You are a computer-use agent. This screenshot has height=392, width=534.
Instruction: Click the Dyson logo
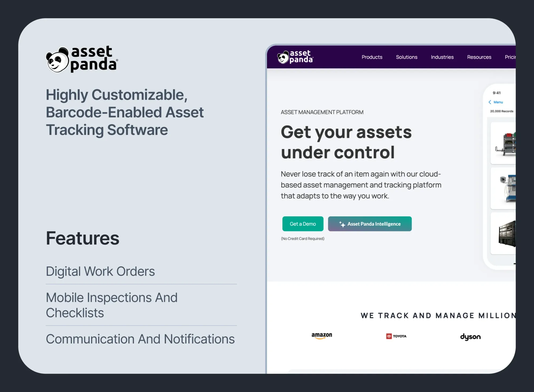(x=470, y=337)
